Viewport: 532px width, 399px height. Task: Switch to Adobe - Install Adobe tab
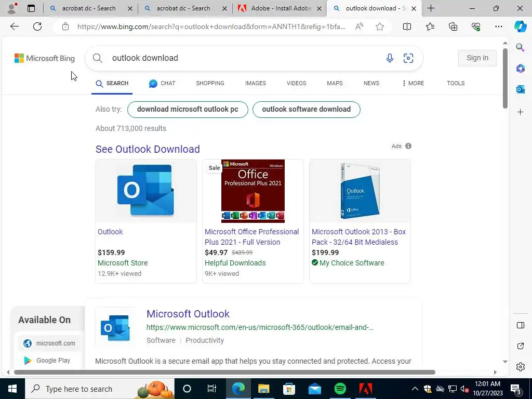pyautogui.click(x=281, y=8)
